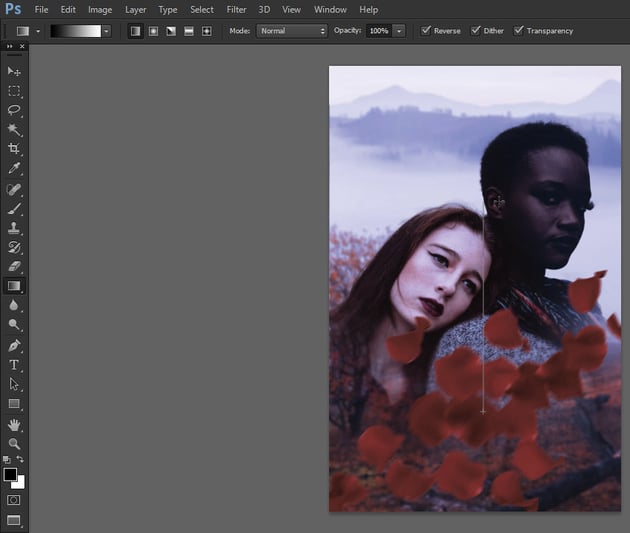Image resolution: width=630 pixels, height=533 pixels.
Task: Open the View menu
Action: [291, 10]
